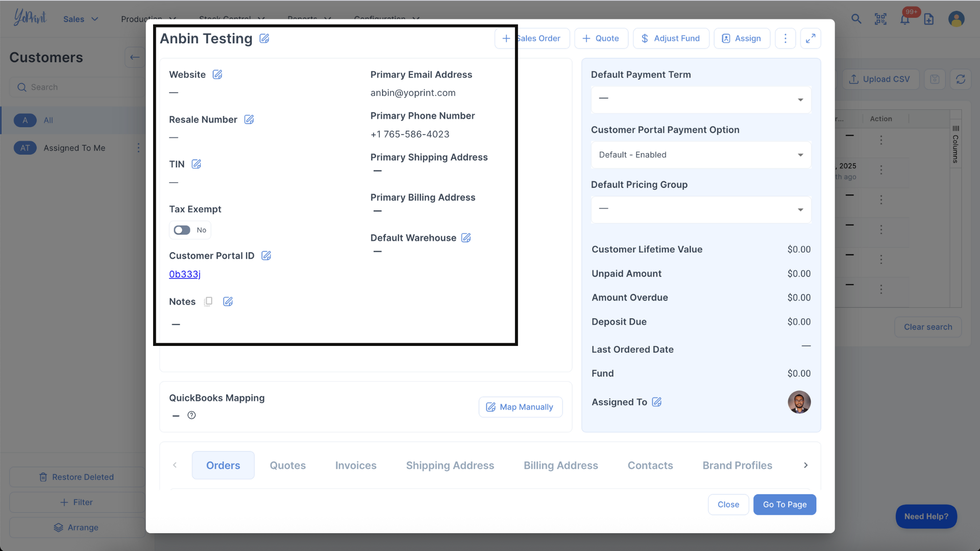Image resolution: width=980 pixels, height=551 pixels.
Task: Switch to the Invoices tab
Action: [356, 465]
